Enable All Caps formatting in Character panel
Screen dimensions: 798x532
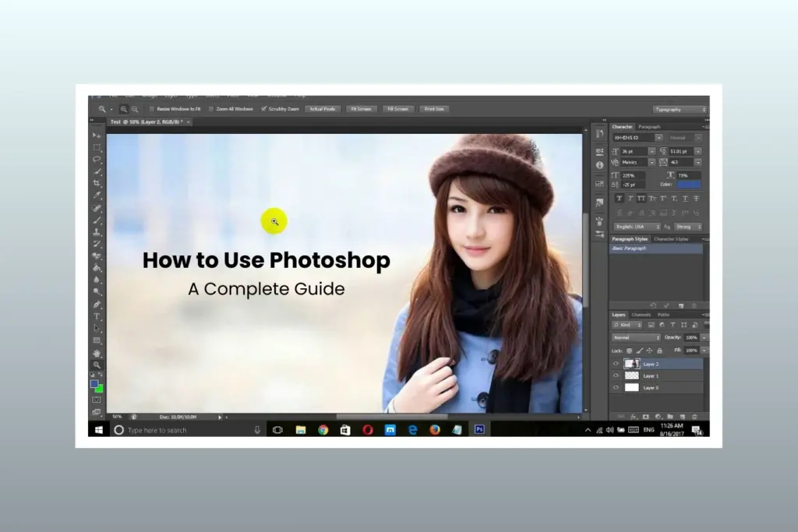641,199
